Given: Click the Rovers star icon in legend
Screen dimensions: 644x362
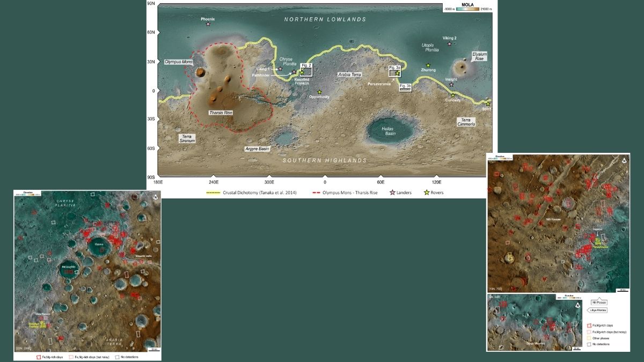Looking at the screenshot, I should pos(427,193).
